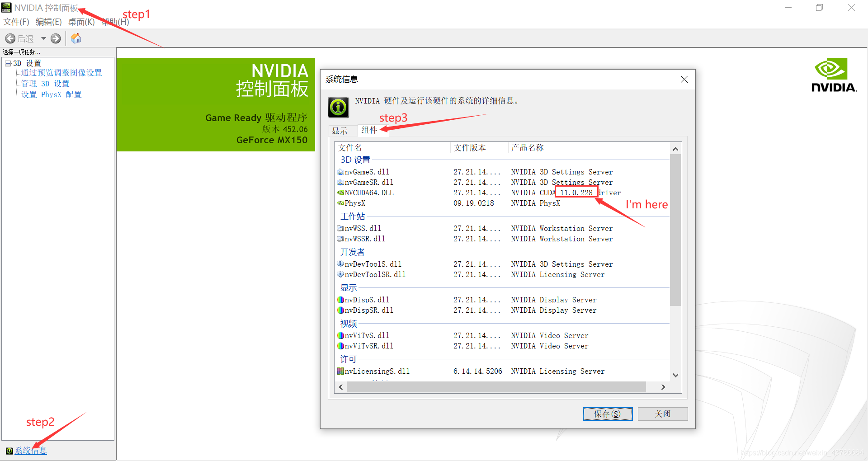Click the nvGameS.dll file icon
The width and height of the screenshot is (868, 461).
coord(340,172)
